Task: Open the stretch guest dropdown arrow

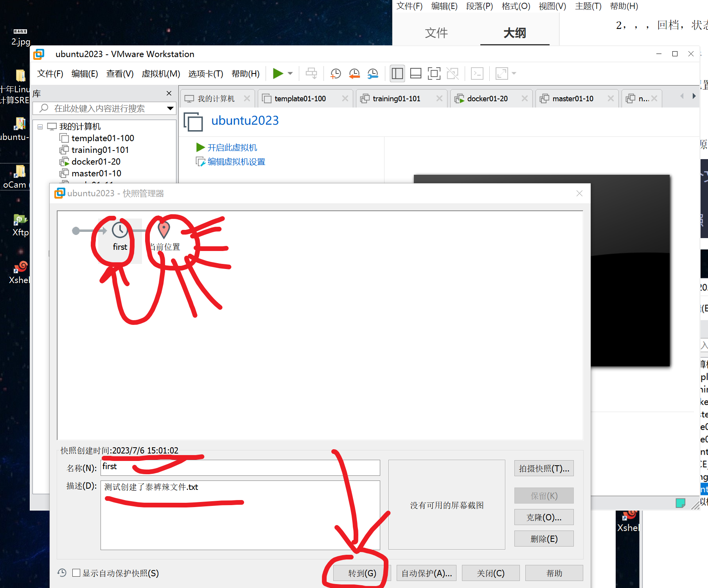Action: (514, 73)
